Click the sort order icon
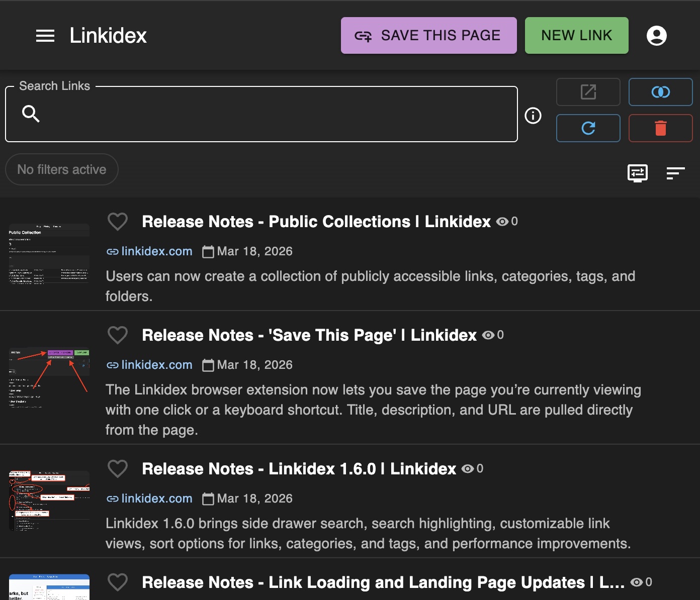The image size is (700, 600). pyautogui.click(x=676, y=173)
